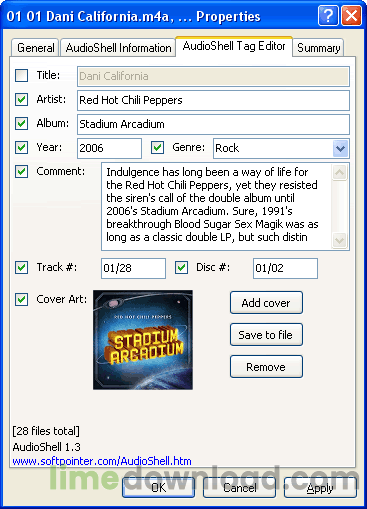Screen dimensions: 367x509
Task: Click the "AudioShell 1.3" version text
Action: click(x=46, y=447)
